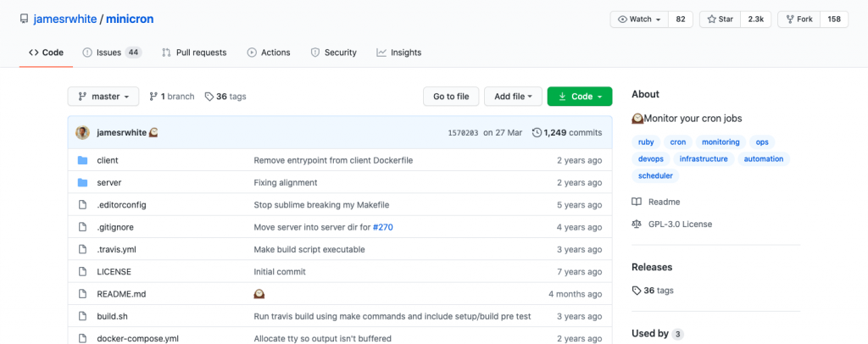Open the Pull requests tab
Image resolution: width=868 pixels, height=344 pixels.
194,53
